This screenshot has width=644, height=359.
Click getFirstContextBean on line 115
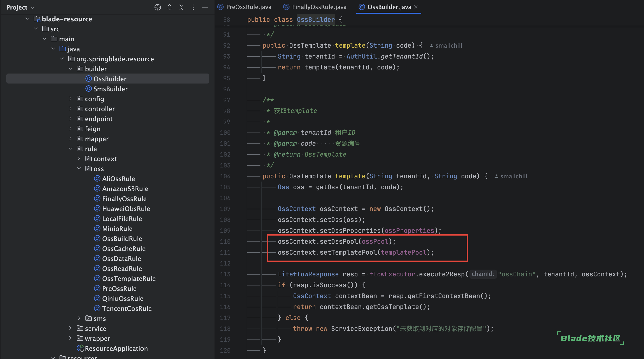tap(444, 296)
